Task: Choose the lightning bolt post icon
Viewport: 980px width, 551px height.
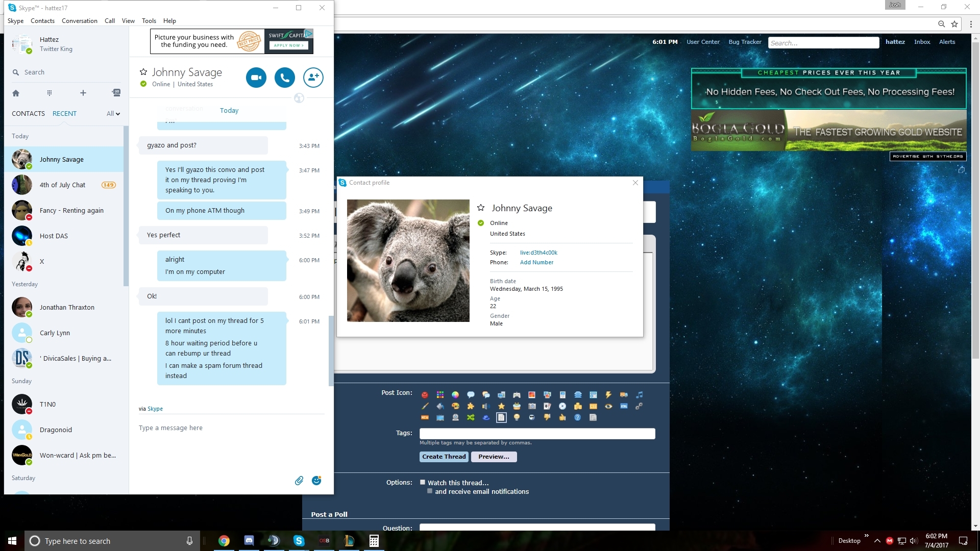Action: pyautogui.click(x=608, y=395)
